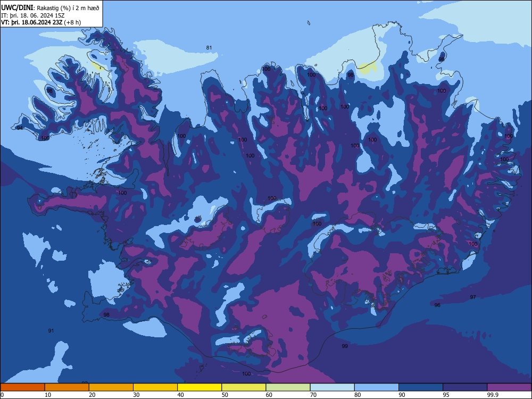The height and width of the screenshot is (399, 532).
Task: Click the legend scale label '90'
Action: (x=402, y=395)
